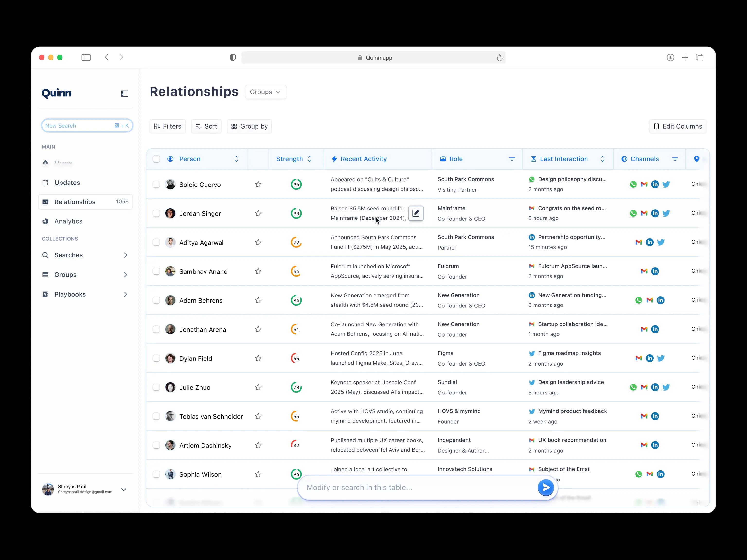Screen dimensions: 747x560
Task: Open the Groups dropdown beside Relationships title
Action: click(266, 92)
